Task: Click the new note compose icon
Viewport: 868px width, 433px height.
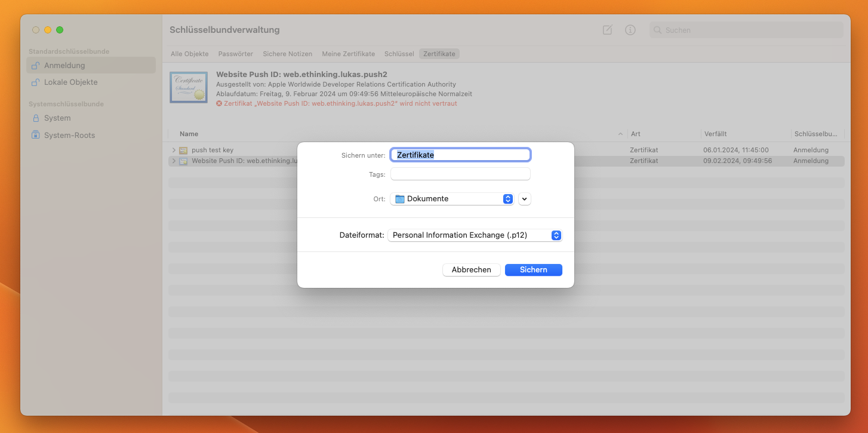Action: 607,30
